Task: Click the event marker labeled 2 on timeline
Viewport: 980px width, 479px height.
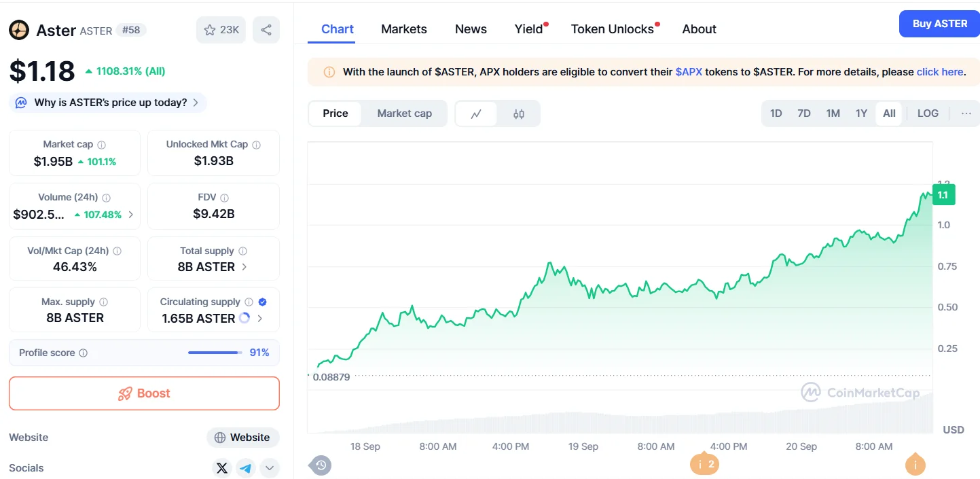Action: click(704, 464)
